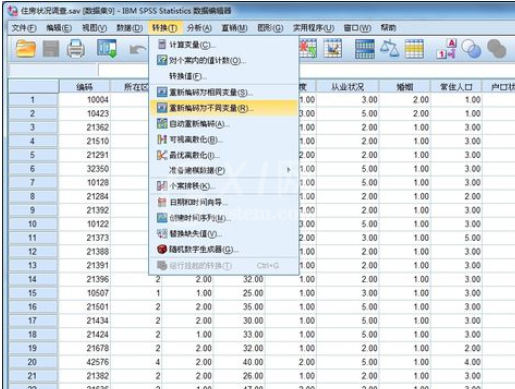515x389 pixels.
Task: Select row header number 20
Action: click(x=33, y=362)
